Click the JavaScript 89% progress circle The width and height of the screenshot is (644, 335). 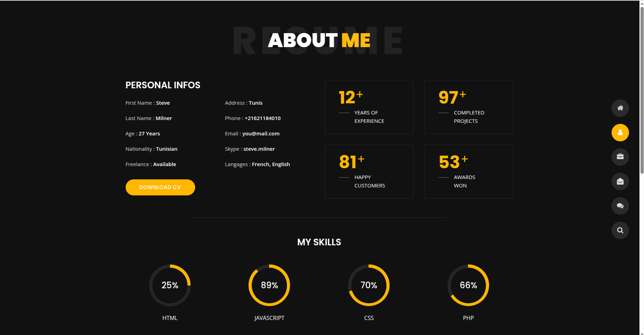click(x=269, y=285)
